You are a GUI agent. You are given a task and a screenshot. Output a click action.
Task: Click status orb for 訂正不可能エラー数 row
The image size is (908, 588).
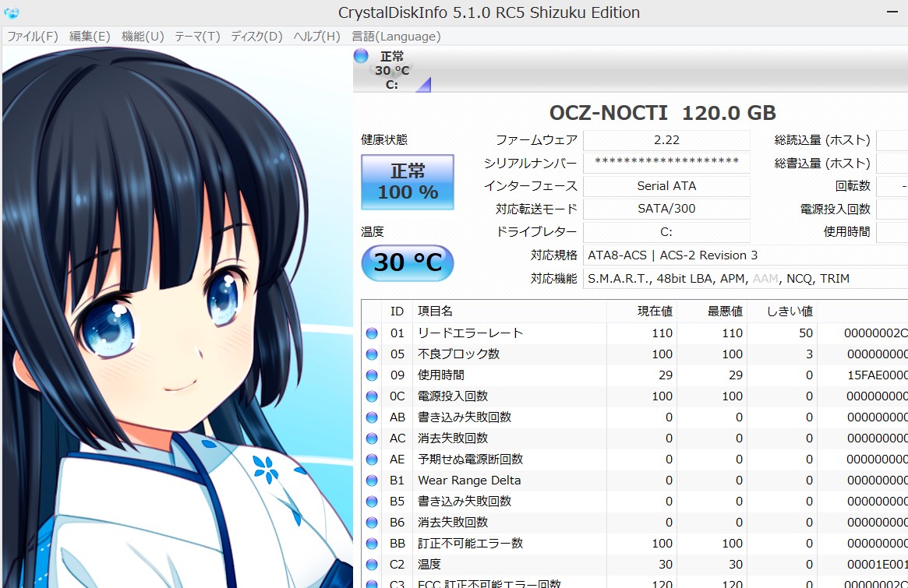point(372,544)
